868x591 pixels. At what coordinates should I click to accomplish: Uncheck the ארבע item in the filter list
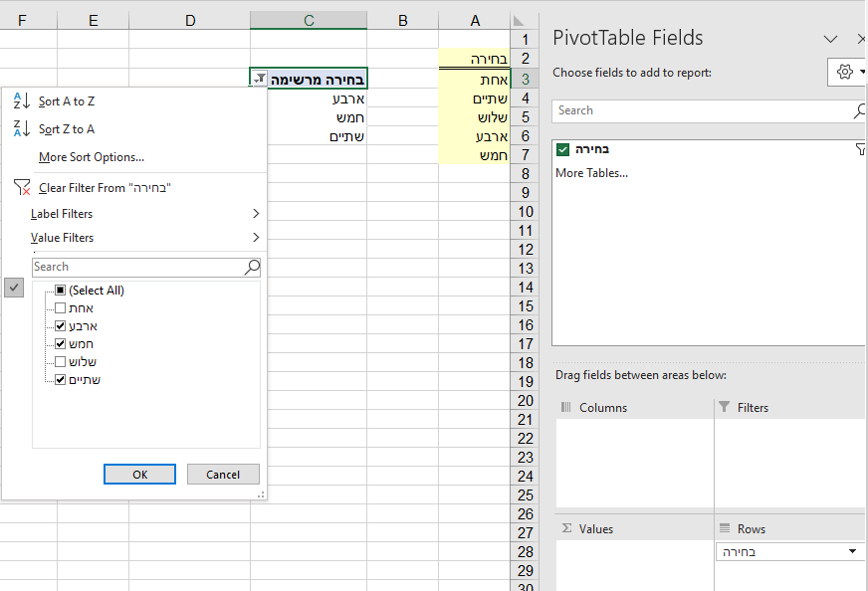[61, 326]
